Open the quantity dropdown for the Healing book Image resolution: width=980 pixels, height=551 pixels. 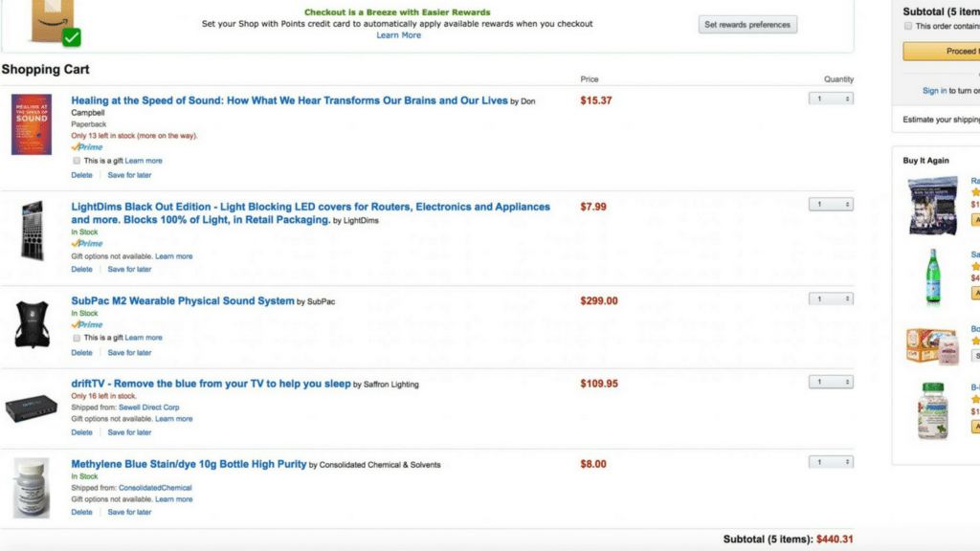(829, 98)
